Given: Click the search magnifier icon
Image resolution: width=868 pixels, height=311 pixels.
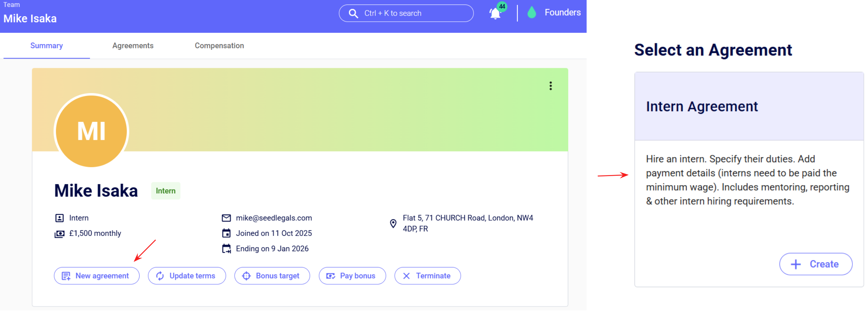Looking at the screenshot, I should pyautogui.click(x=353, y=13).
